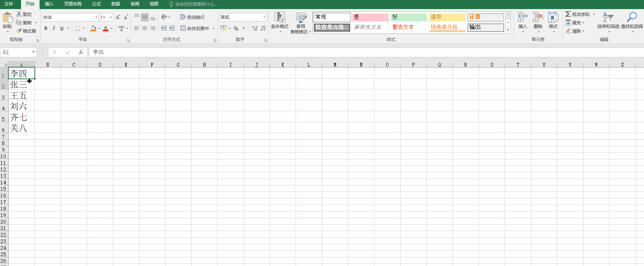This screenshot has width=644, height=266.
Task: Open the font size dropdown
Action: (x=111, y=17)
